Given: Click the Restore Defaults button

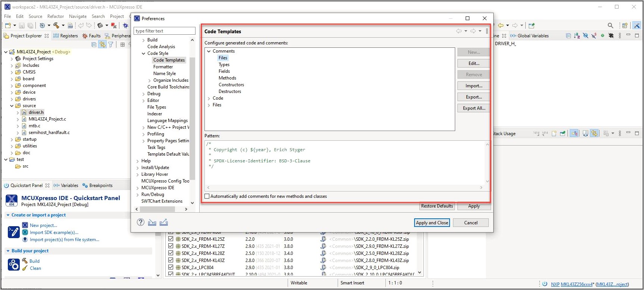Looking at the screenshot, I should 437,206.
